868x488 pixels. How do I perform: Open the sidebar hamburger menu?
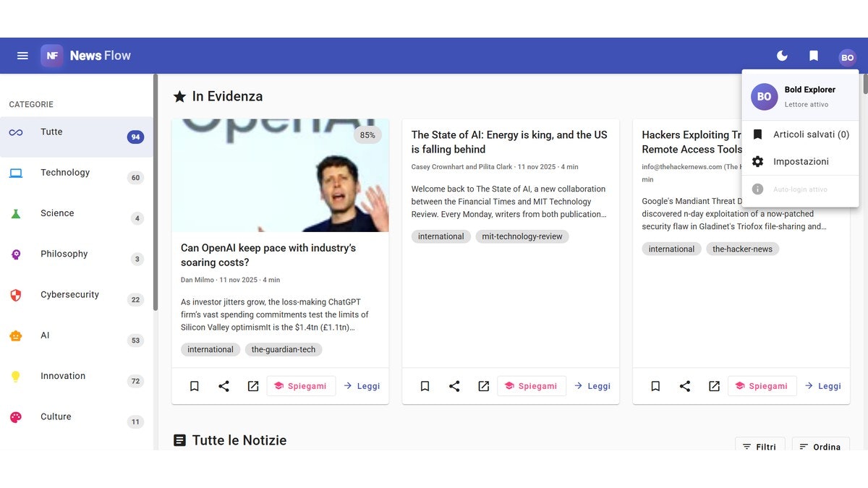point(22,55)
